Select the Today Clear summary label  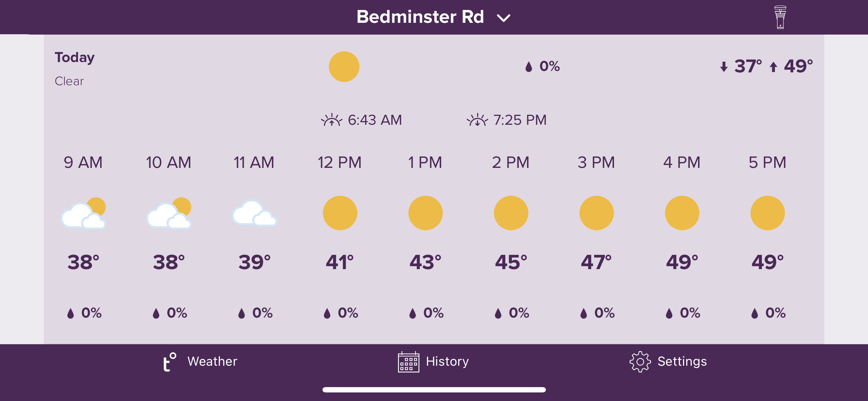tap(74, 69)
